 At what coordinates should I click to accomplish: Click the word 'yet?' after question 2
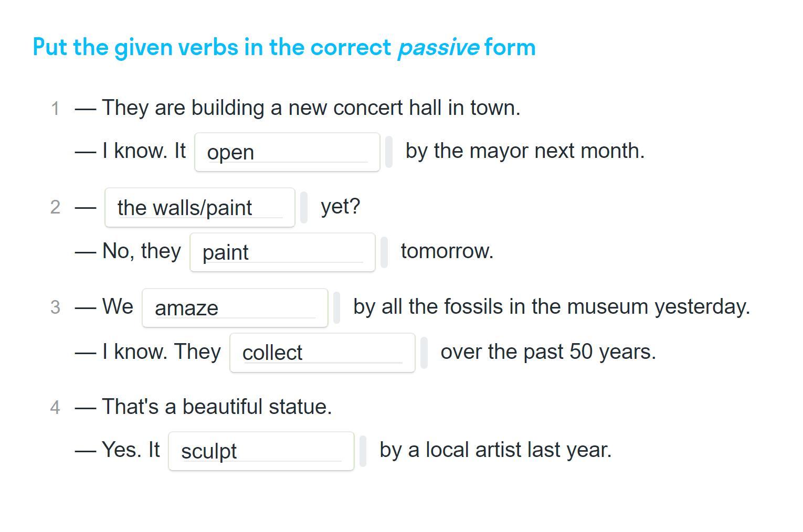pyautogui.click(x=341, y=207)
